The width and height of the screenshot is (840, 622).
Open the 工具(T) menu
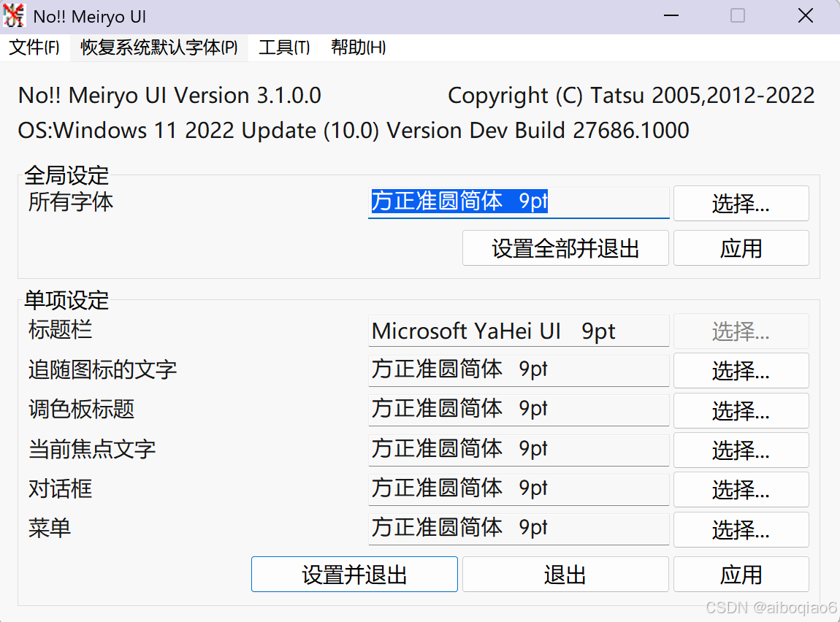pyautogui.click(x=284, y=47)
